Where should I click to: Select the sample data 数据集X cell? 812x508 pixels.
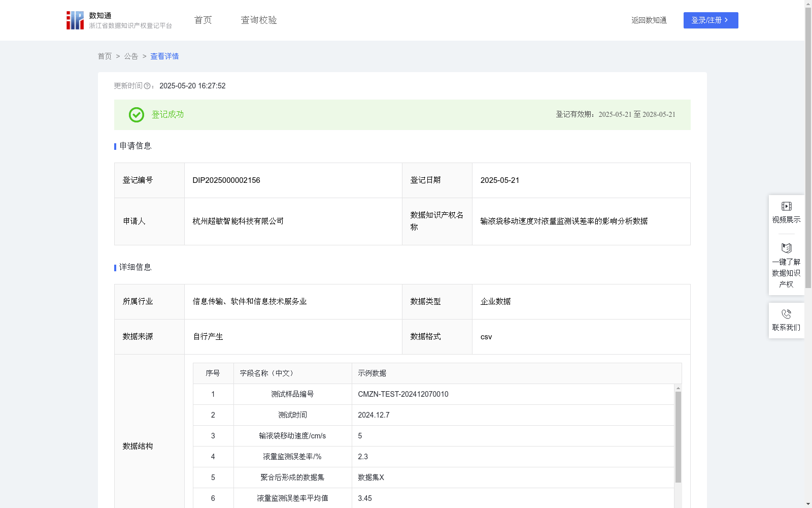click(x=370, y=478)
